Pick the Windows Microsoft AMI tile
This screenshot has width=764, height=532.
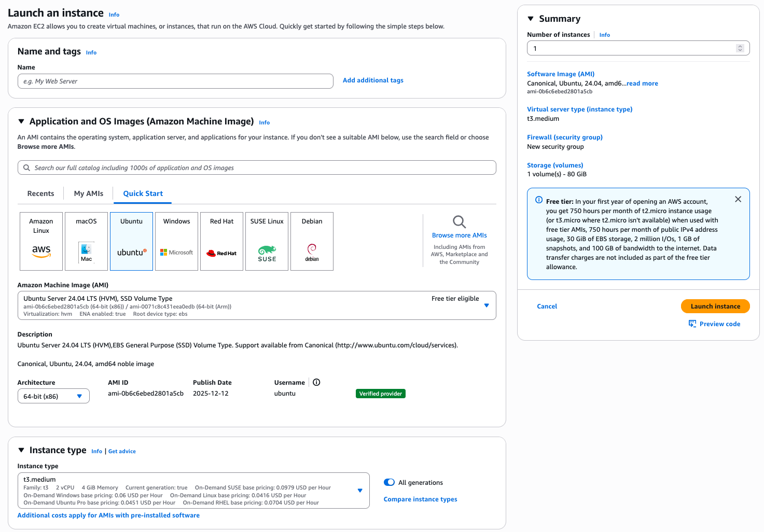tap(177, 241)
